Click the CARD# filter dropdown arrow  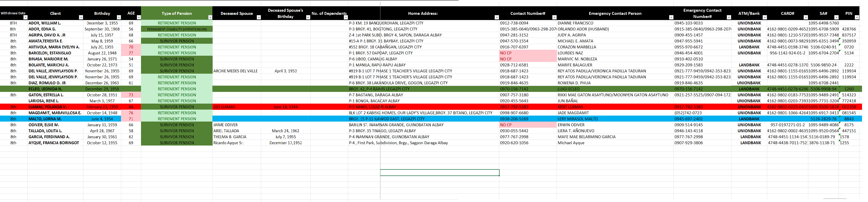805,17
